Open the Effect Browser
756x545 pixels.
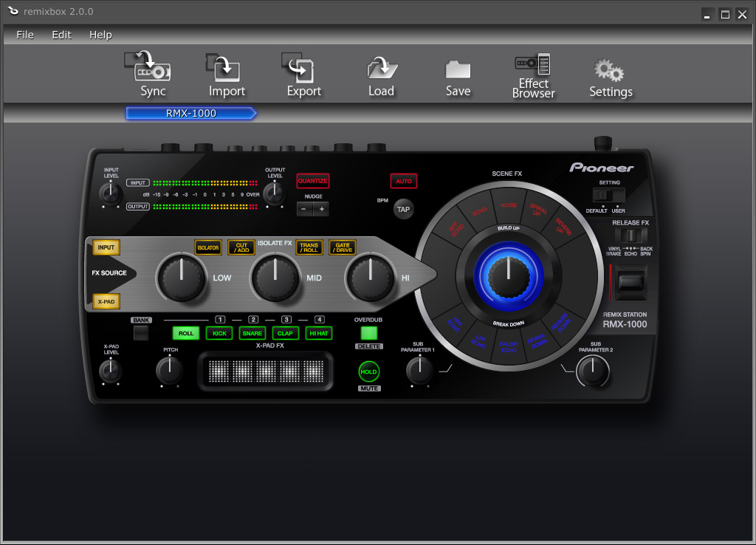pyautogui.click(x=533, y=76)
